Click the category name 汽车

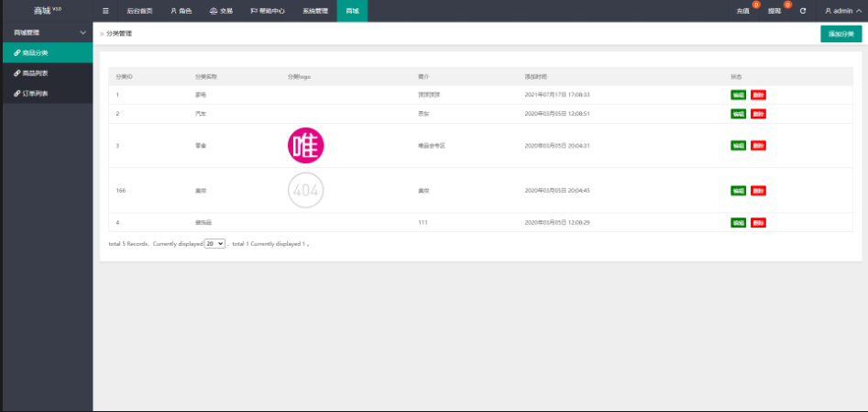[x=201, y=114]
